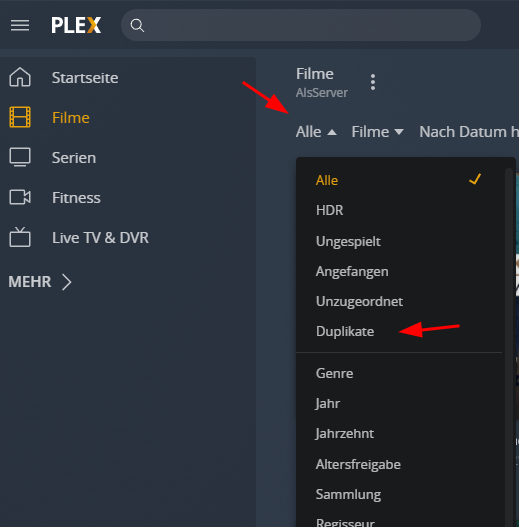
Task: Click the Serien monitor icon
Action: coord(20,157)
